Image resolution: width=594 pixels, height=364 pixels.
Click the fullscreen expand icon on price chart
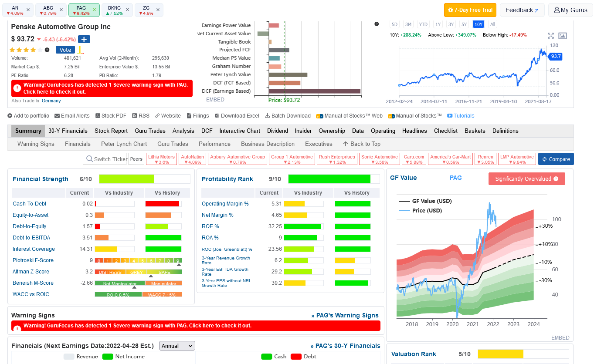tap(551, 36)
